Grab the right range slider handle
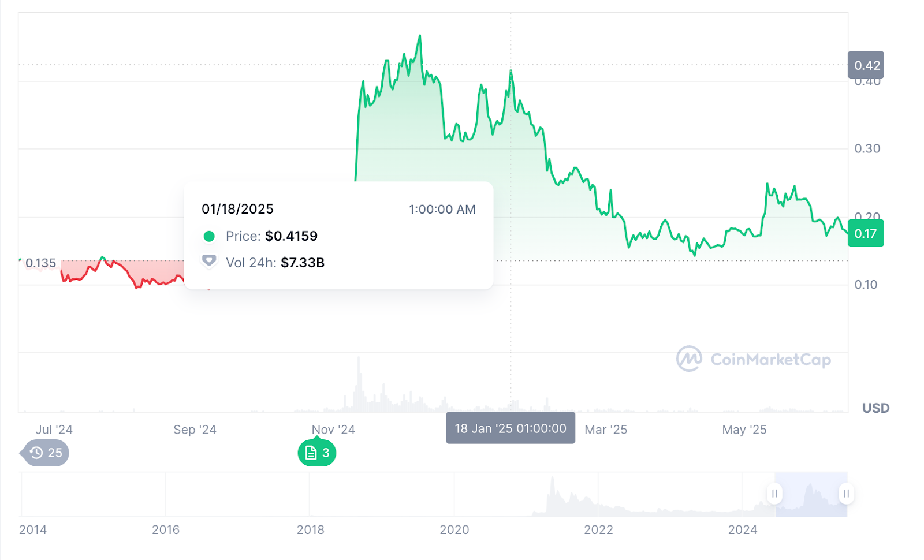The image size is (924, 560). 846,494
